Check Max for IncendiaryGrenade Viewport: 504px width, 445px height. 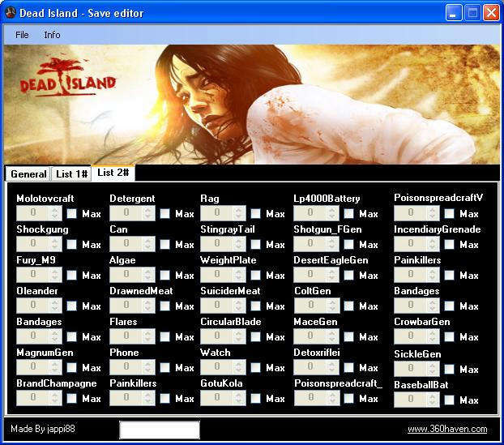(449, 244)
